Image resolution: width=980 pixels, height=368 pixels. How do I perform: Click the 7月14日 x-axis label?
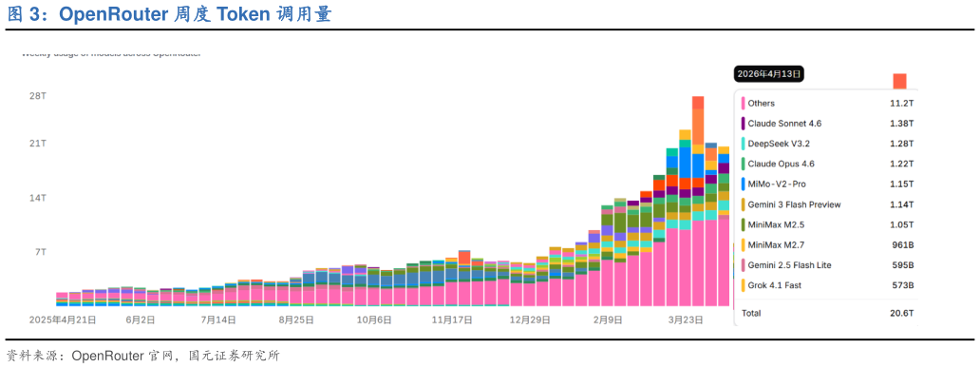click(218, 320)
